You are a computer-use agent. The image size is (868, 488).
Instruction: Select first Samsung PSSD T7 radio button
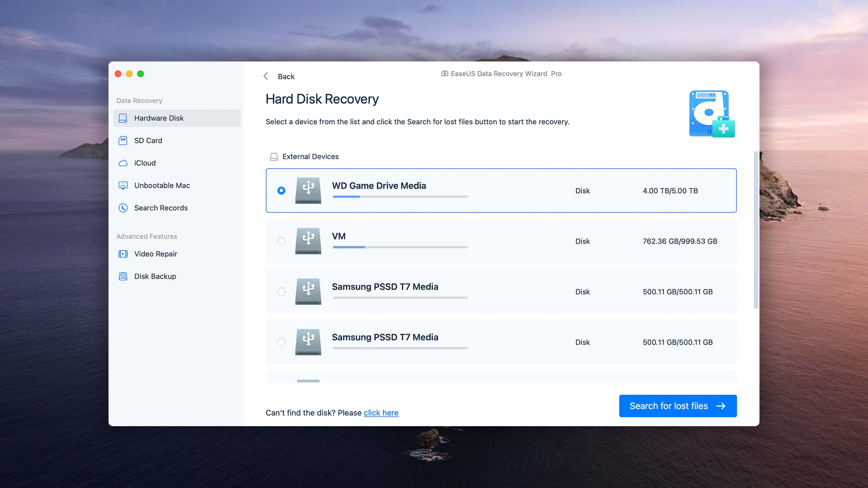281,291
